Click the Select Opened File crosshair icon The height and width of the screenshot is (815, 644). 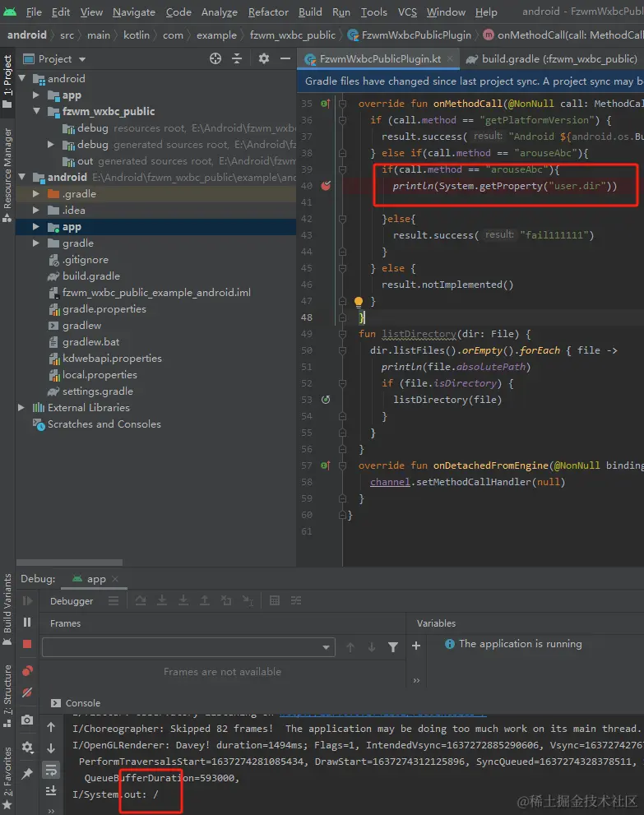pyautogui.click(x=215, y=58)
